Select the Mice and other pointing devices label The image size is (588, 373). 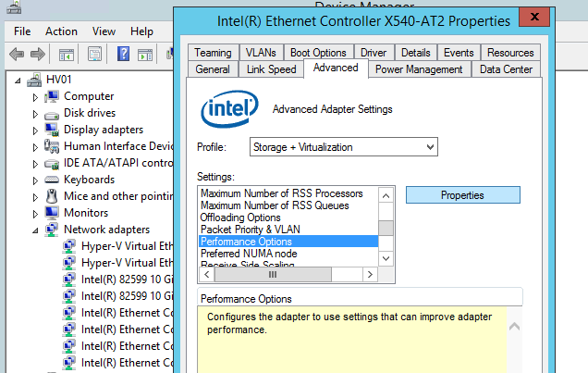[118, 196]
